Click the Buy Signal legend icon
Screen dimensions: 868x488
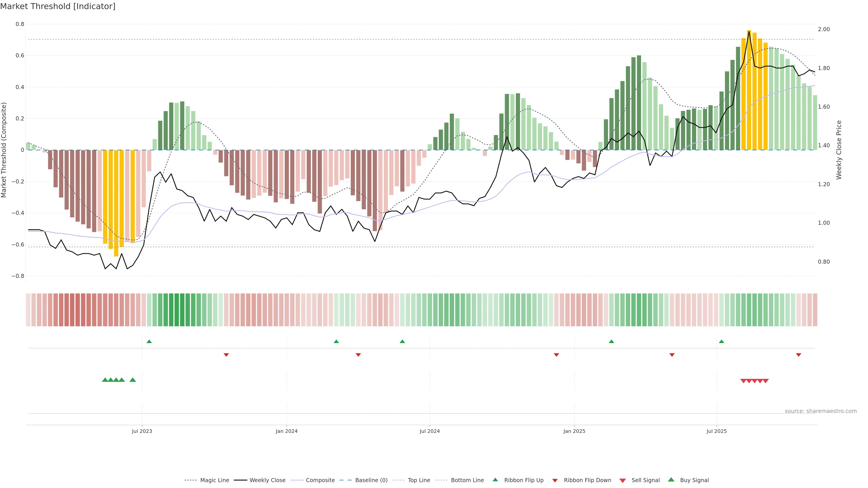click(x=671, y=480)
